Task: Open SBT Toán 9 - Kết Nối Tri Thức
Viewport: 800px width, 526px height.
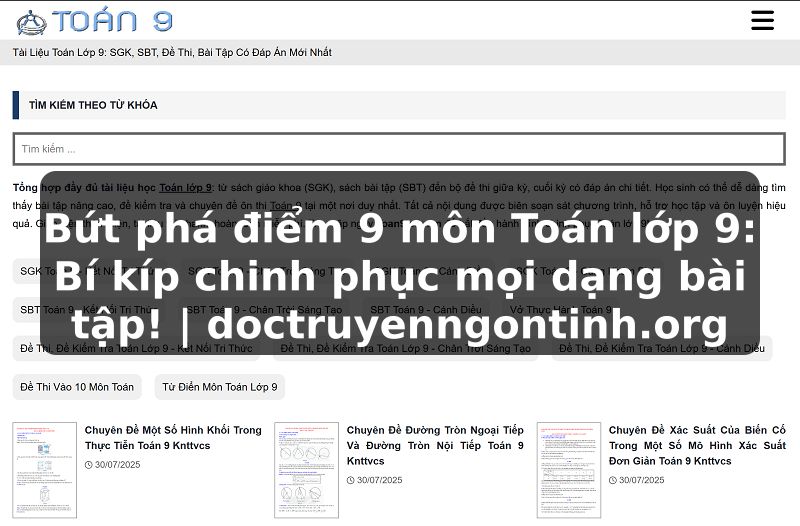Action: coord(90,310)
